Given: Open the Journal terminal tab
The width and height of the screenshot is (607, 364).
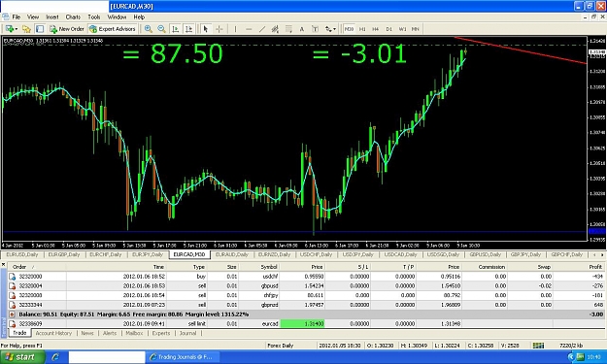Looking at the screenshot, I should (x=188, y=333).
